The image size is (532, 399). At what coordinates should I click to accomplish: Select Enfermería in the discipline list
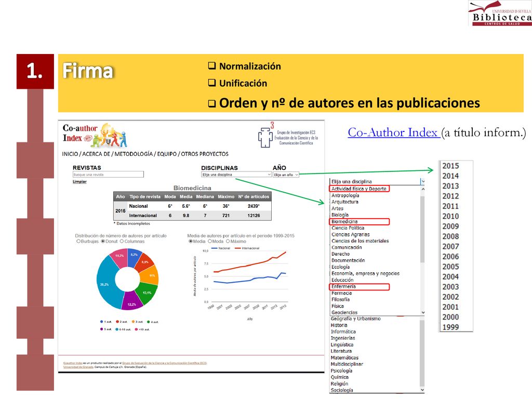pyautogui.click(x=360, y=287)
